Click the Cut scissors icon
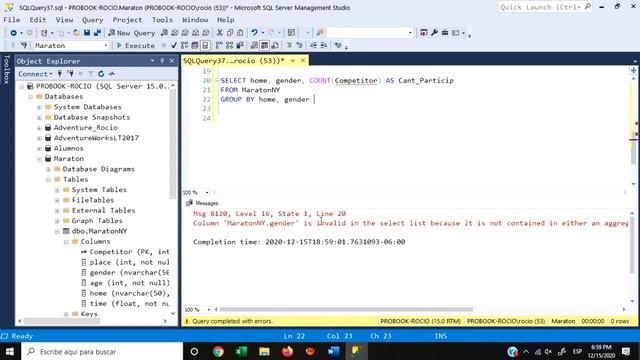The height and width of the screenshot is (360, 640). click(220, 33)
